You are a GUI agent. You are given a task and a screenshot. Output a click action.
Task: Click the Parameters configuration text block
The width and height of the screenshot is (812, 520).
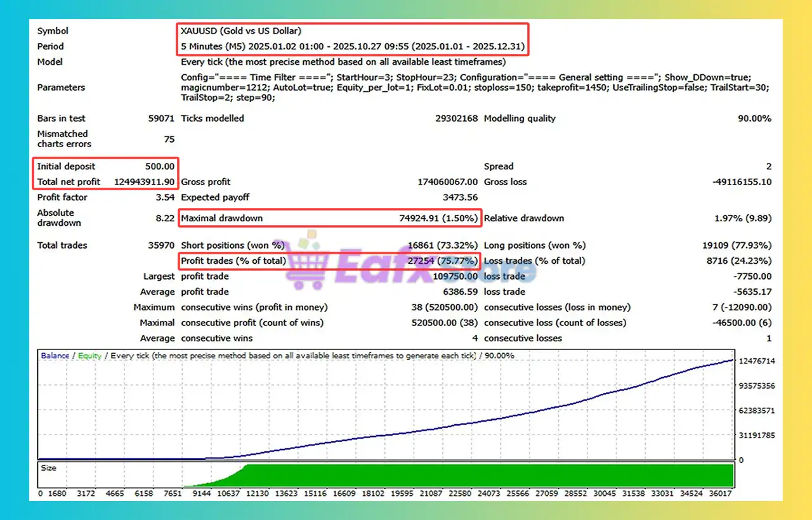[x=475, y=88]
